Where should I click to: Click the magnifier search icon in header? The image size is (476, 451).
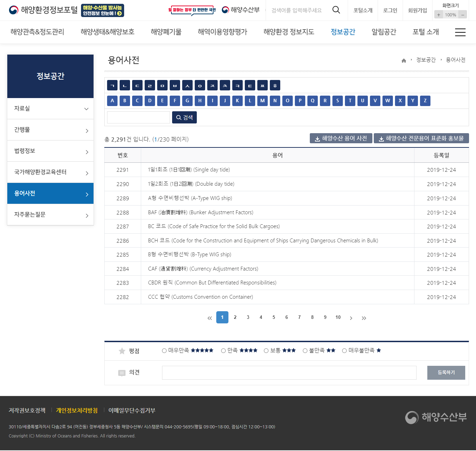[x=336, y=10]
